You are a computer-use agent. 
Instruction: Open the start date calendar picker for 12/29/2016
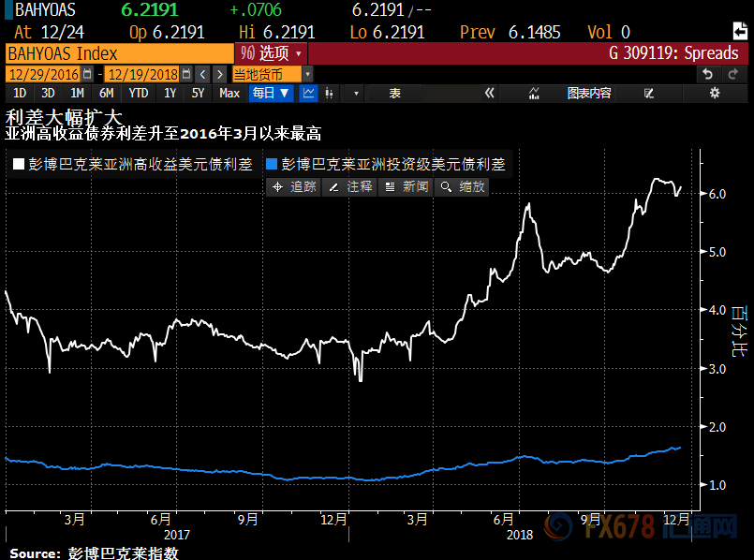click(x=87, y=74)
